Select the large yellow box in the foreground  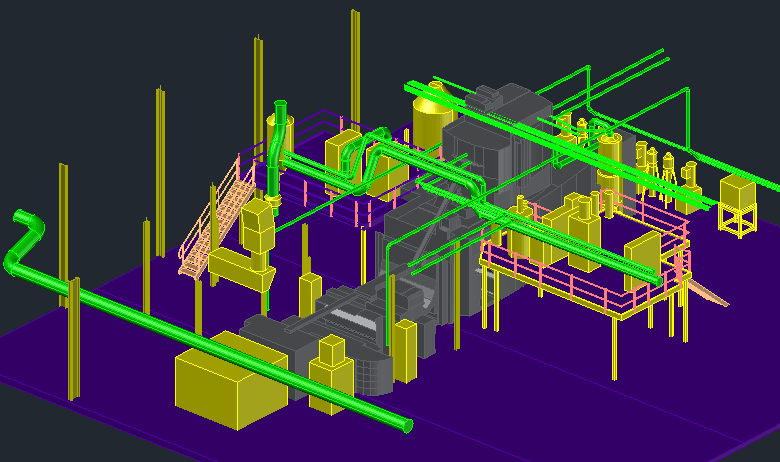228,383
